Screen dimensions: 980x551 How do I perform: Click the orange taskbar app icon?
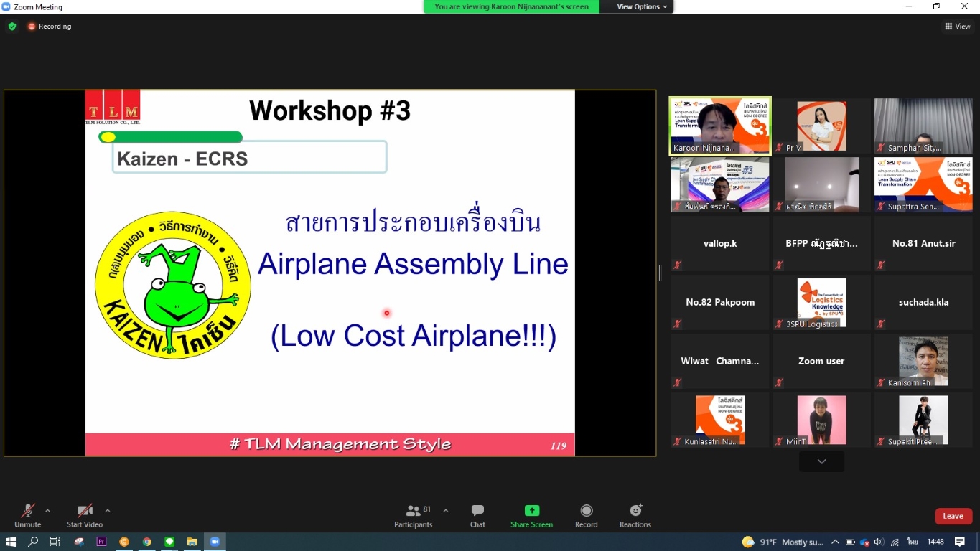pyautogui.click(x=124, y=542)
